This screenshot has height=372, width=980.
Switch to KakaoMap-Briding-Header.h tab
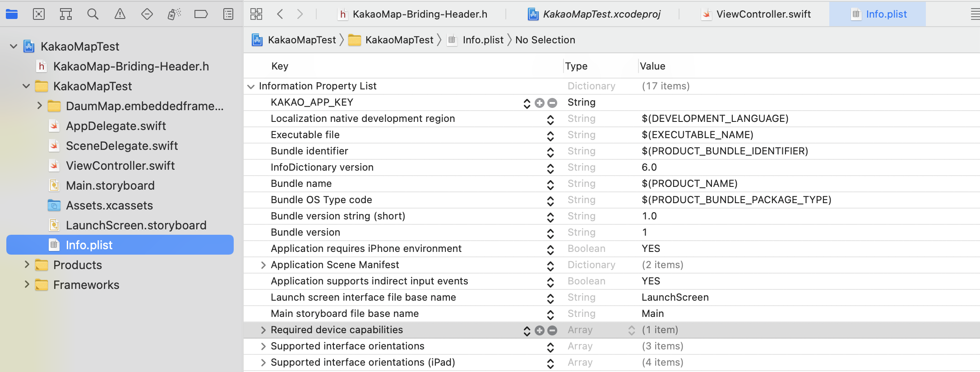pyautogui.click(x=413, y=14)
